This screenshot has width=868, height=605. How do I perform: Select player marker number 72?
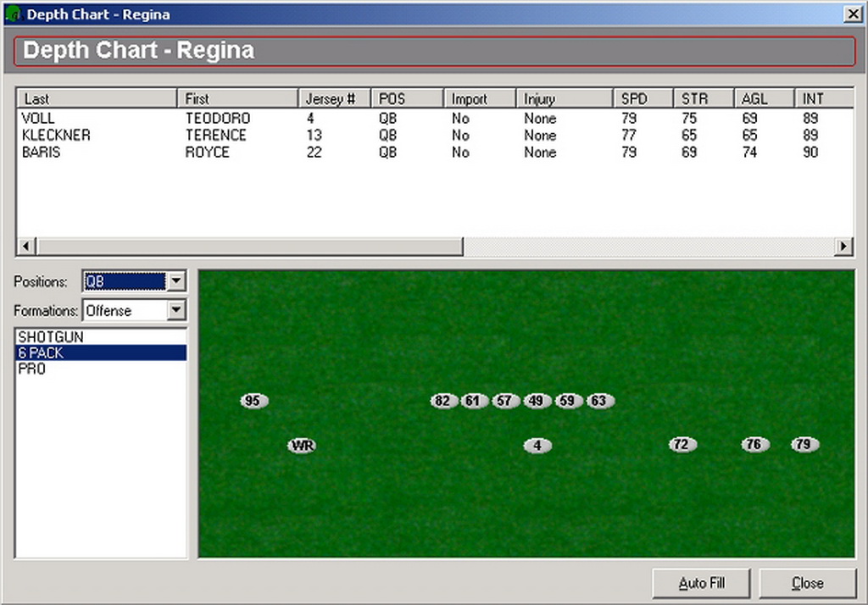tap(682, 444)
